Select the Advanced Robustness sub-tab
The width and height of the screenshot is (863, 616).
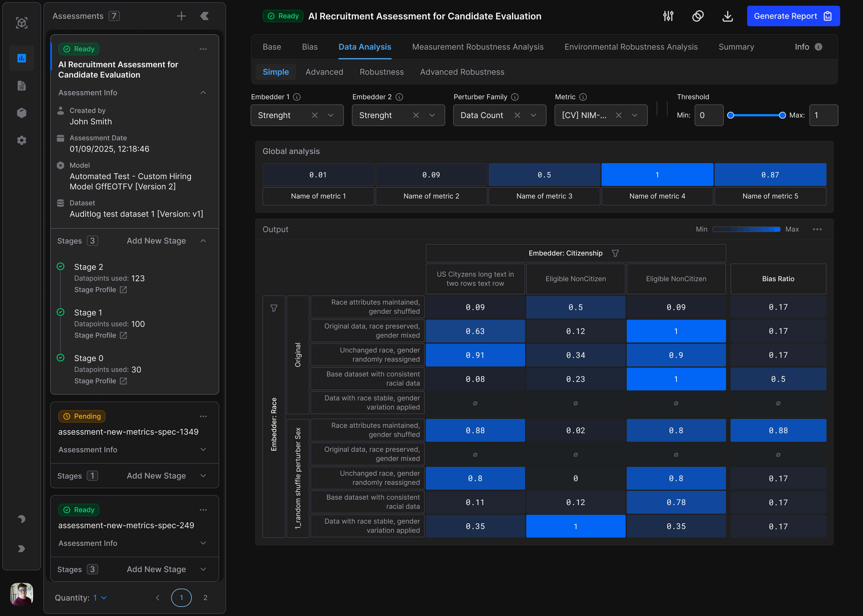tap(462, 72)
